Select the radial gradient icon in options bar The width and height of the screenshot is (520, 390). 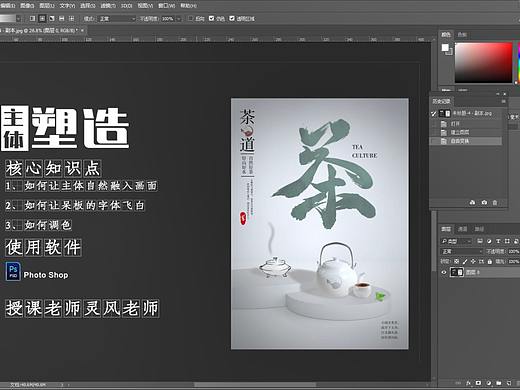tap(42, 19)
